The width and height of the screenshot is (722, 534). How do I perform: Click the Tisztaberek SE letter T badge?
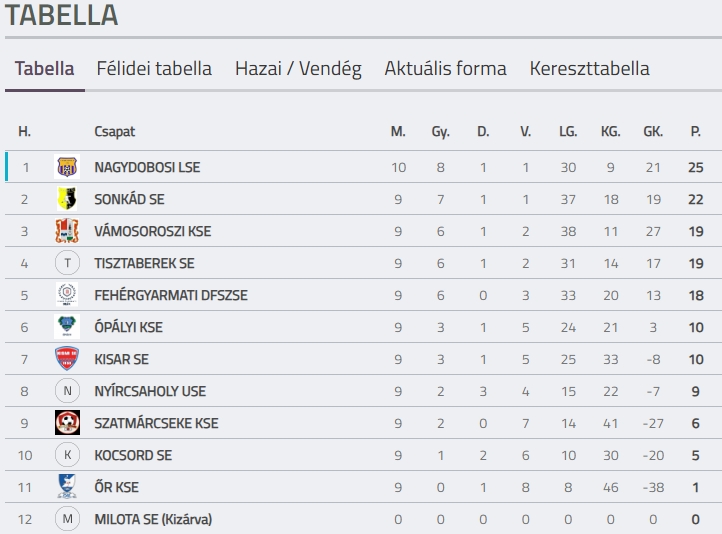coord(67,263)
